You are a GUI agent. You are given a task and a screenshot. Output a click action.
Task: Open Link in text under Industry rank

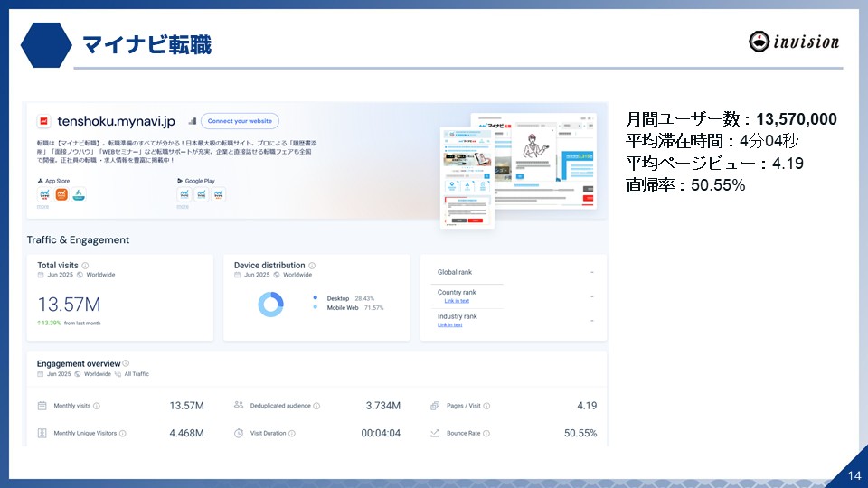(x=450, y=324)
